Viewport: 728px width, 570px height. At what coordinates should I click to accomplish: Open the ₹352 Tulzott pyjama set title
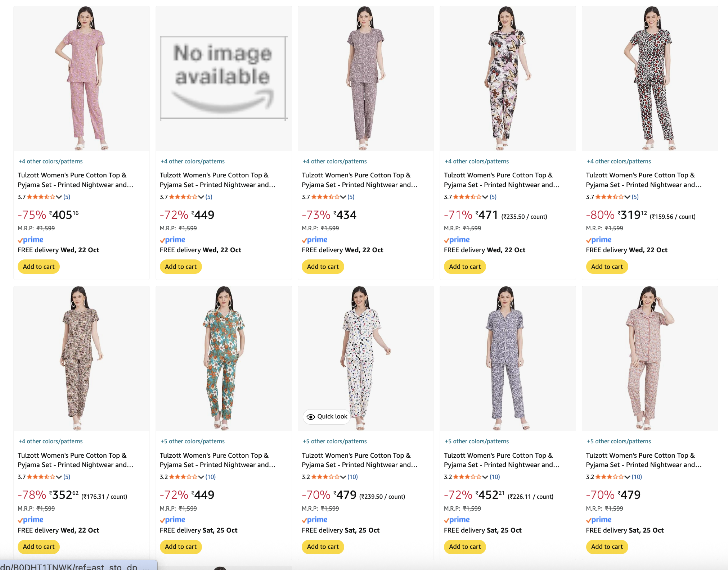tap(75, 460)
